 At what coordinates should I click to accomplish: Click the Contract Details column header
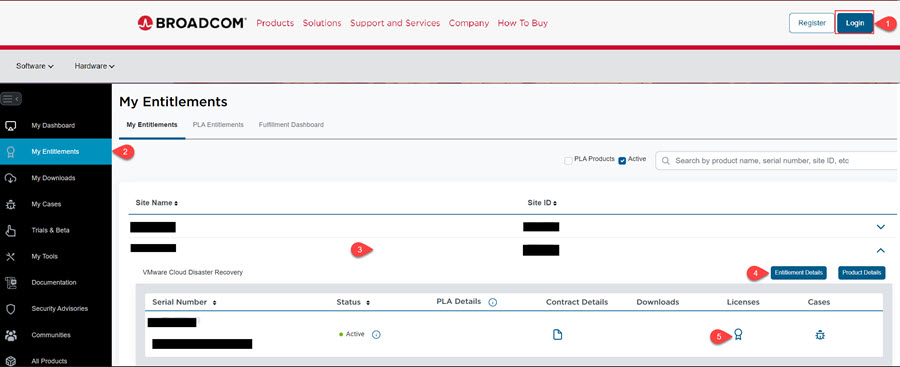click(x=577, y=302)
